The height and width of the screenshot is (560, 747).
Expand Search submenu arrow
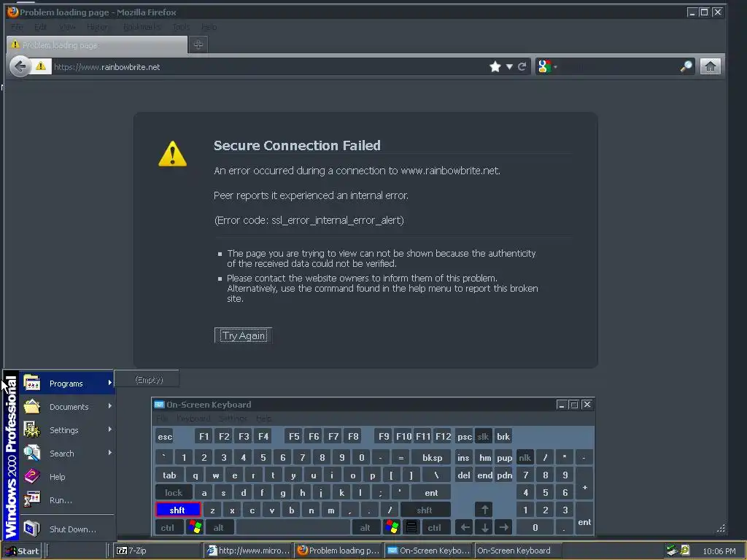click(x=109, y=452)
